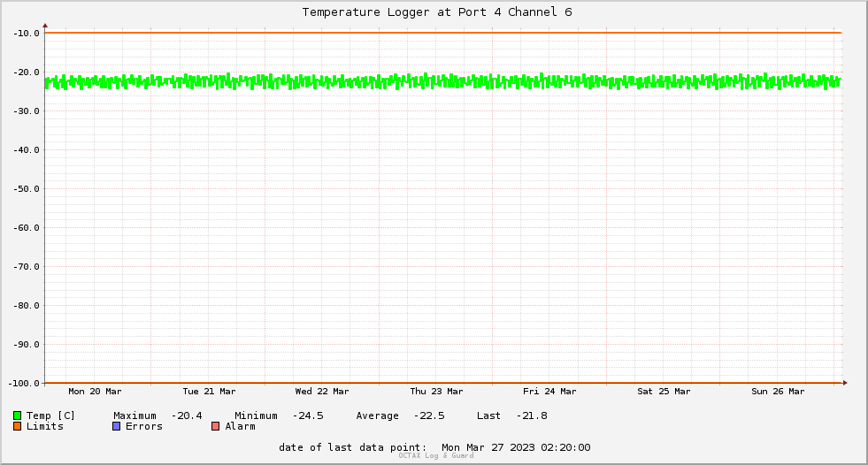Click the -30.0 y-axis label

click(26, 111)
